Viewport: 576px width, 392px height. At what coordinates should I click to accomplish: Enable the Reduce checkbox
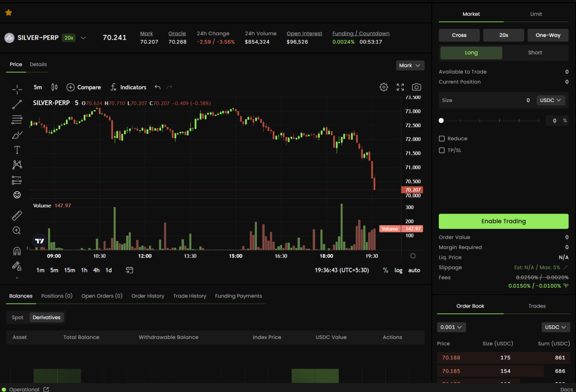[x=442, y=138]
